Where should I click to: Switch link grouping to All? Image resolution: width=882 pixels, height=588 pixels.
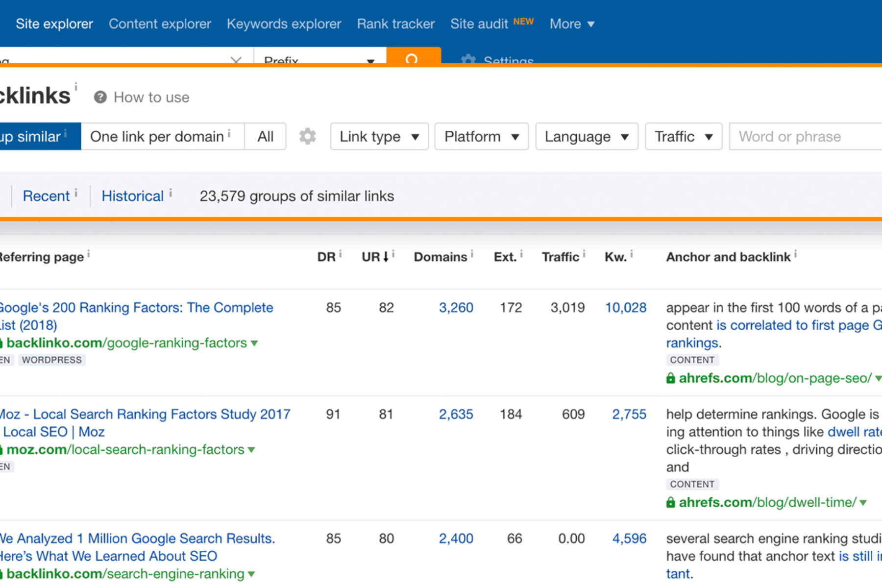[x=265, y=136]
